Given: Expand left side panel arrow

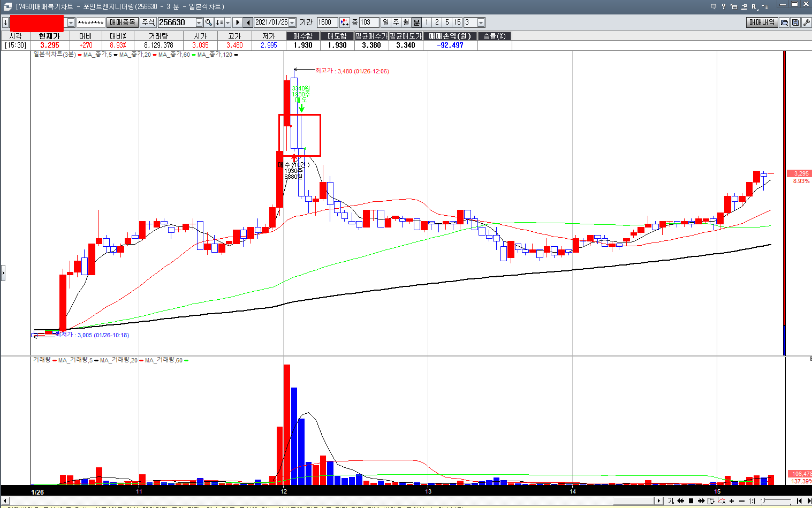Looking at the screenshot, I should (3, 272).
